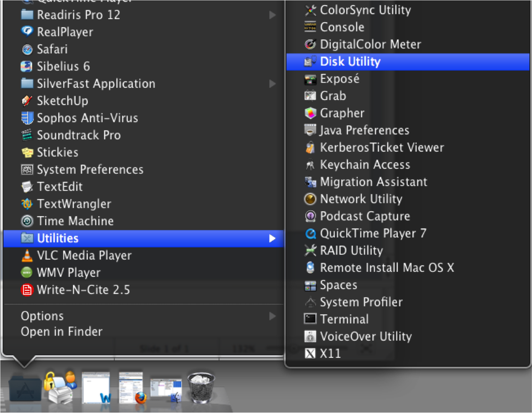Click the VLC traffic cone icon
Viewport: 532px width, 413px height.
27,256
